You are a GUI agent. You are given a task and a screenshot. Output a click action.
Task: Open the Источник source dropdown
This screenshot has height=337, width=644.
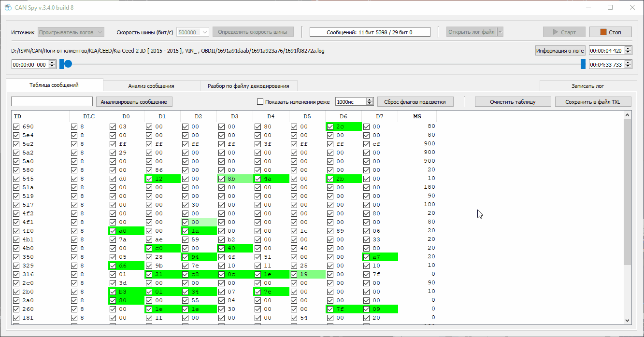(x=71, y=32)
